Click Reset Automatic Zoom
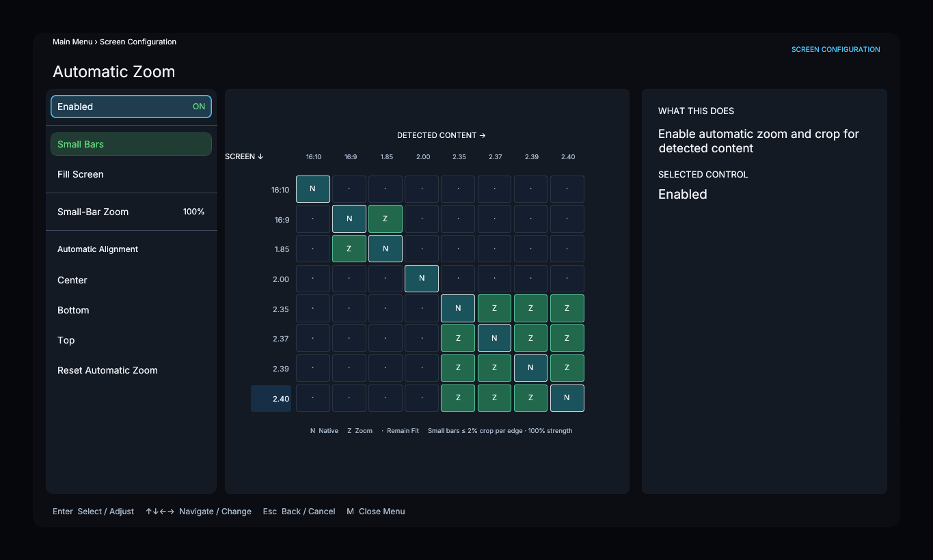933x560 pixels. click(131, 370)
